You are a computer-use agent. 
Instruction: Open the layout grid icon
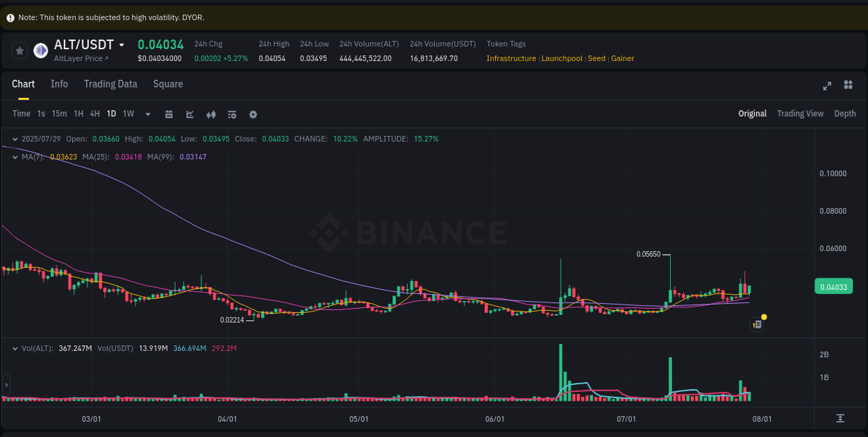848,85
